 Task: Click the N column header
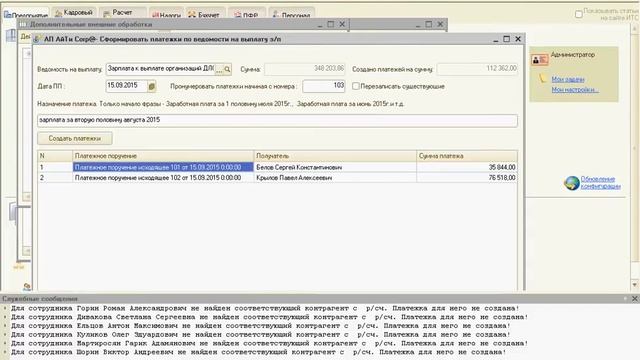click(55, 156)
